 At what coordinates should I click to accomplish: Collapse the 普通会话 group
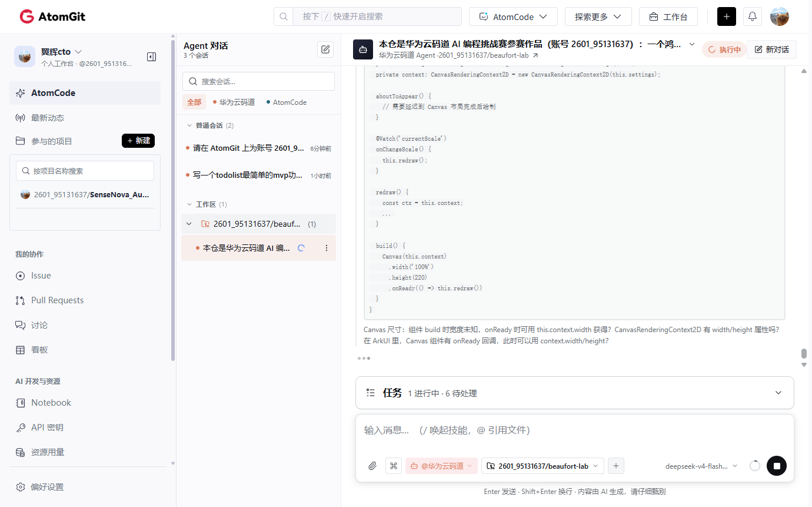tap(189, 125)
